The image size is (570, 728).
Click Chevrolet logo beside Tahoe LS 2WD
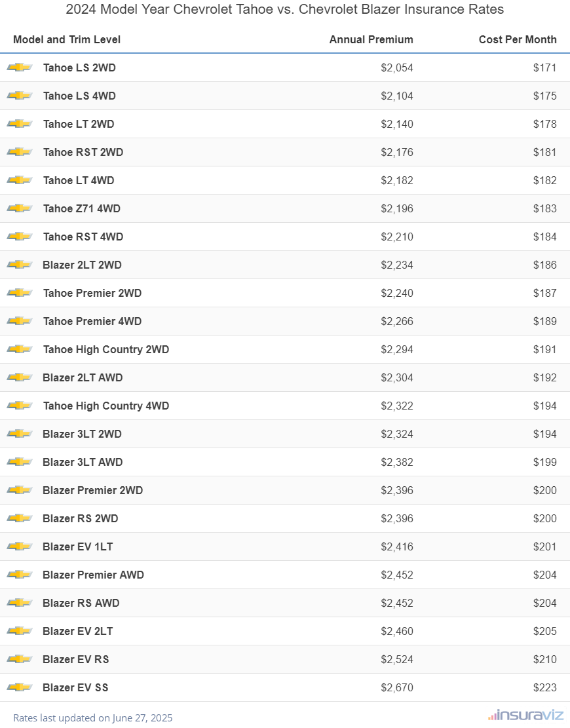[20, 67]
